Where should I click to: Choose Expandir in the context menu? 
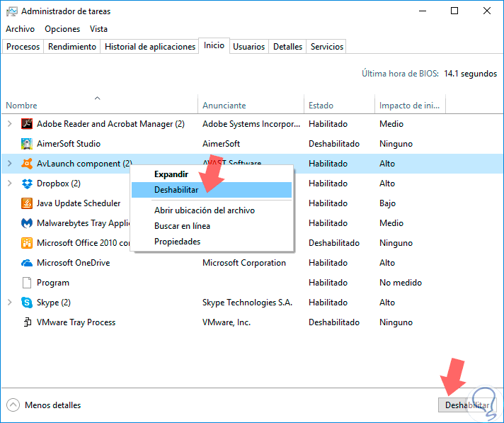click(212, 174)
